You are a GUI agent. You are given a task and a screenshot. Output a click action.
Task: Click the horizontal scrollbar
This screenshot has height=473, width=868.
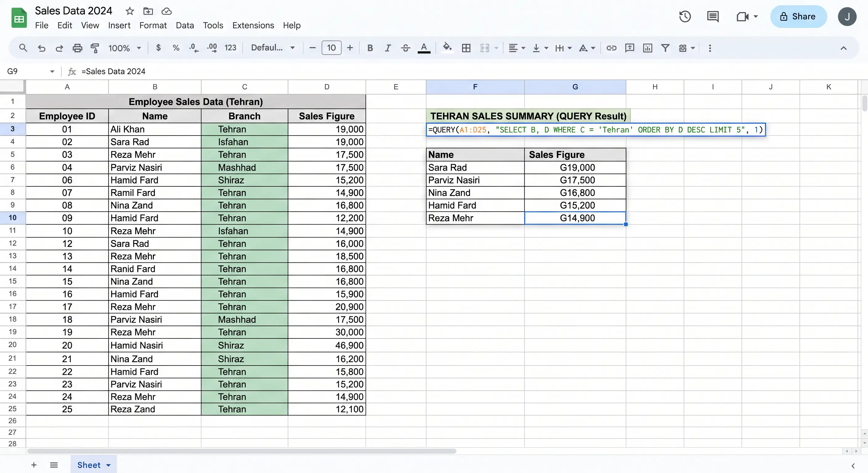[x=242, y=451]
